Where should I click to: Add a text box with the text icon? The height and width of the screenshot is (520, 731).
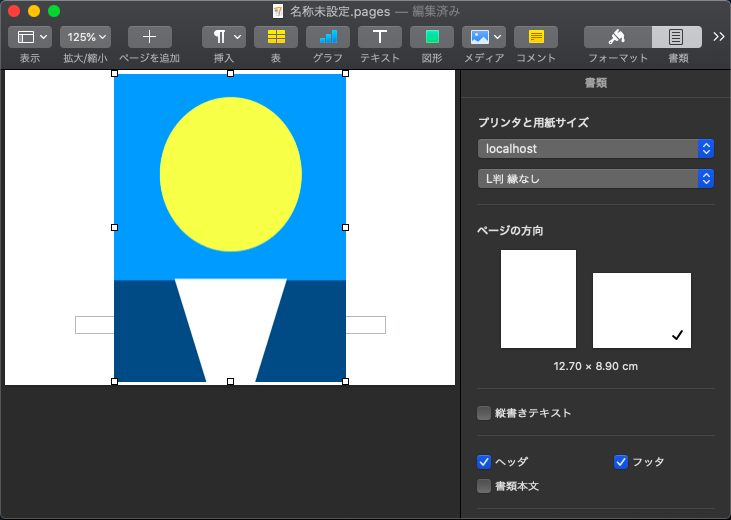pyautogui.click(x=380, y=37)
